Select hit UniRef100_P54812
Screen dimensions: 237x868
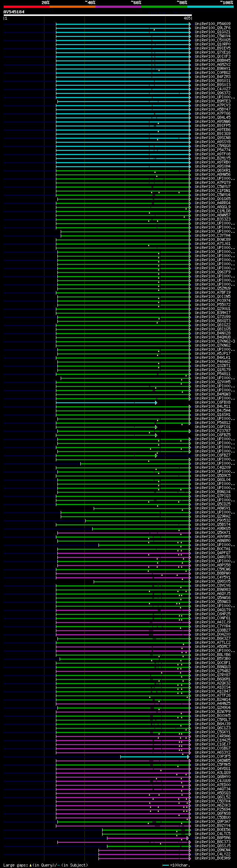[213, 423]
